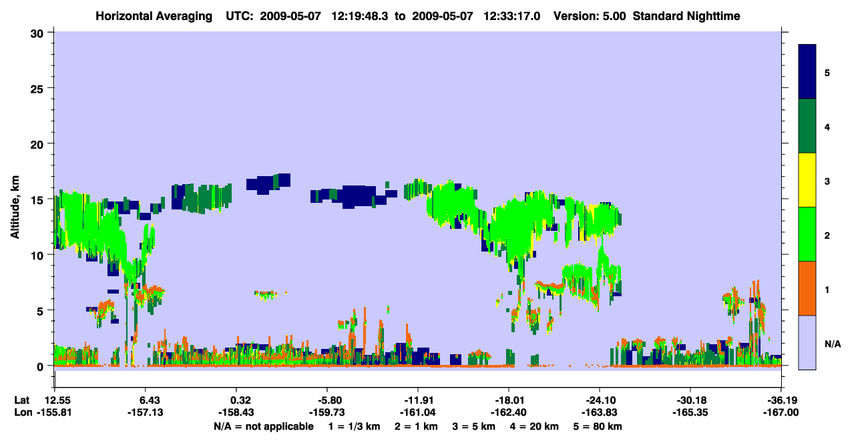868x445 pixels.
Task: Click the orange color bar segment 1
Action: [807, 288]
